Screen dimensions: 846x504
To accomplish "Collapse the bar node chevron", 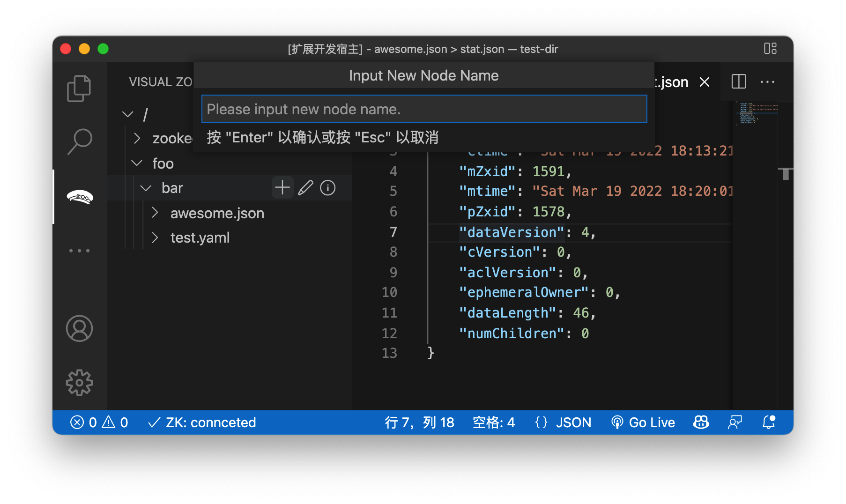I will click(146, 188).
